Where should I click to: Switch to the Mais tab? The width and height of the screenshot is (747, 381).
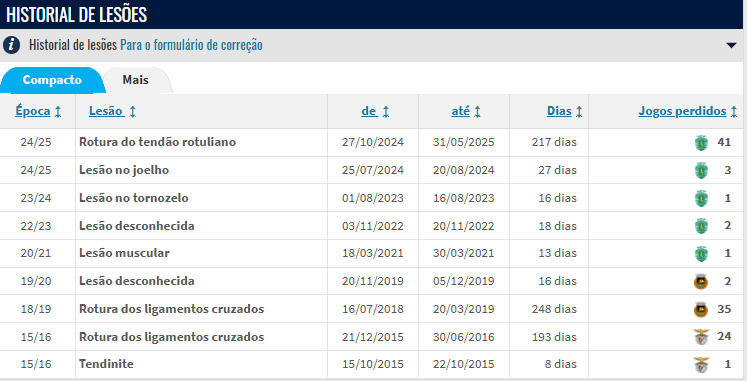pyautogui.click(x=136, y=80)
